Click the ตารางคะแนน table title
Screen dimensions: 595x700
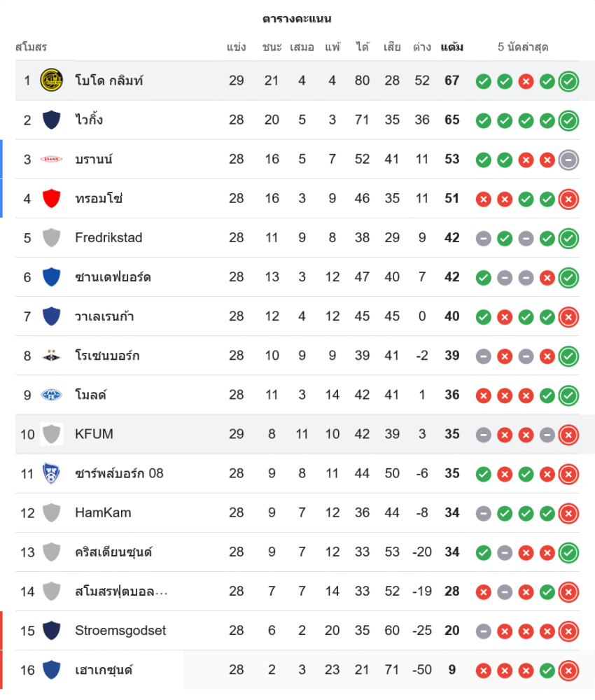297,19
